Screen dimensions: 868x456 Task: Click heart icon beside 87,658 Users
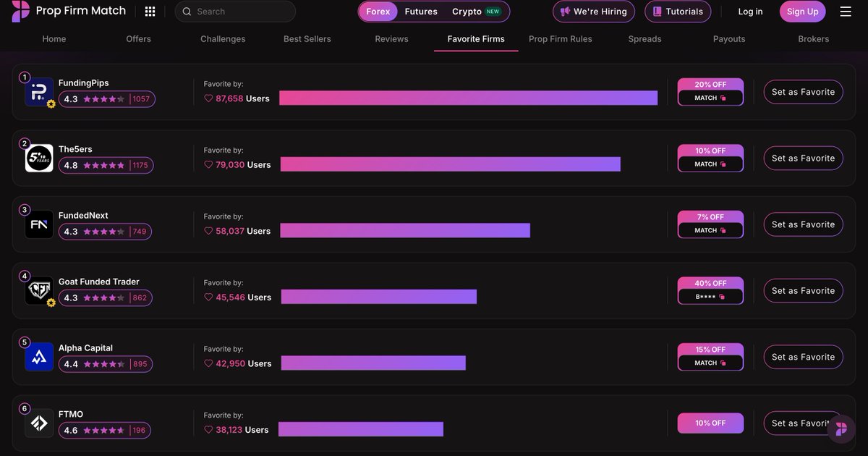[x=208, y=98]
